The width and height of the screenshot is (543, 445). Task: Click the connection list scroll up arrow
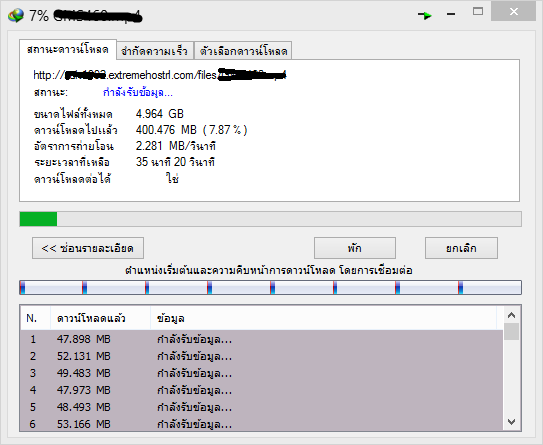click(x=511, y=315)
